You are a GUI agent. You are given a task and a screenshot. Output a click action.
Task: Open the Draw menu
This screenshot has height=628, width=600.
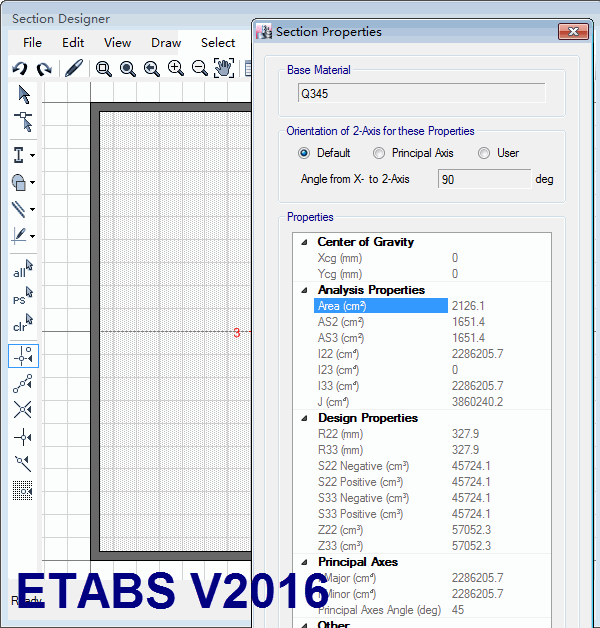166,43
